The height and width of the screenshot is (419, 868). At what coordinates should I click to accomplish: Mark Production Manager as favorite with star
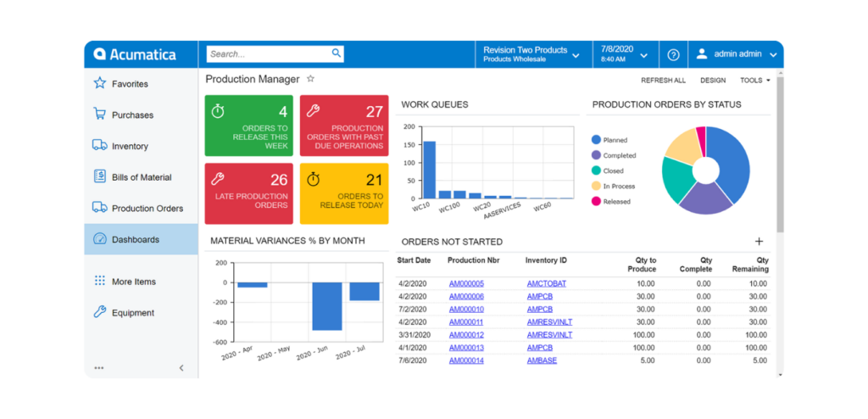pos(311,79)
